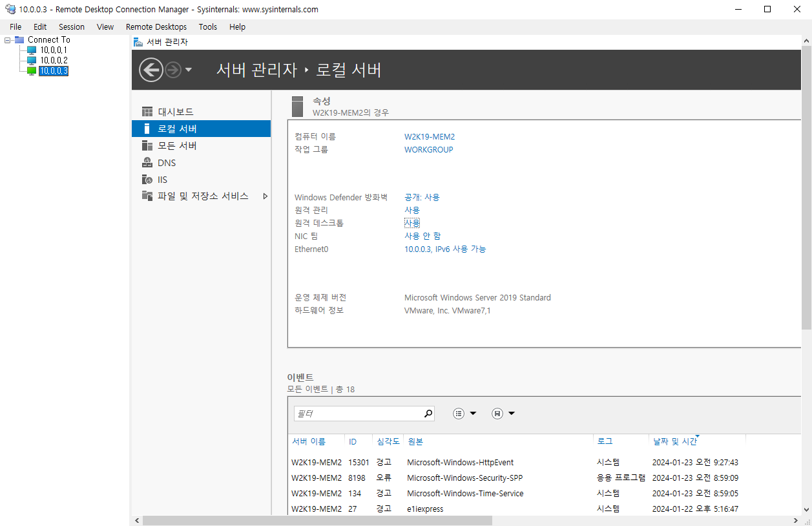The height and width of the screenshot is (526, 812).
Task: Click the horizontal scrollbar right arrow
Action: 796,520
